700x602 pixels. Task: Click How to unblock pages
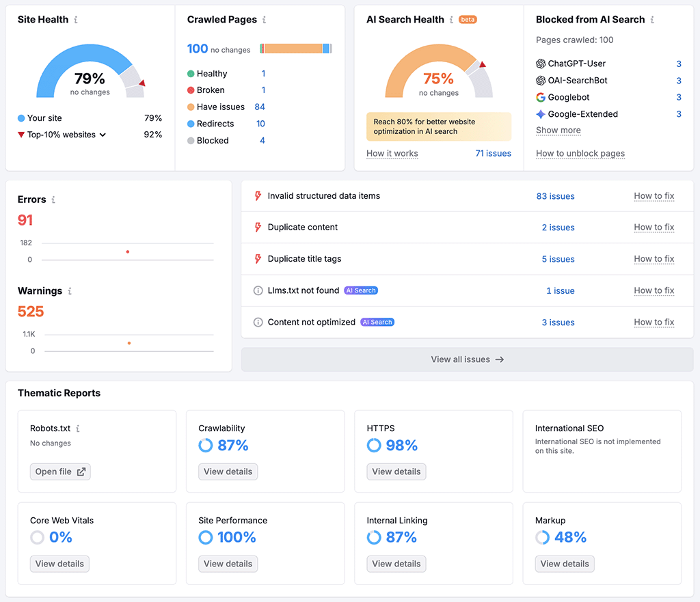pyautogui.click(x=580, y=154)
